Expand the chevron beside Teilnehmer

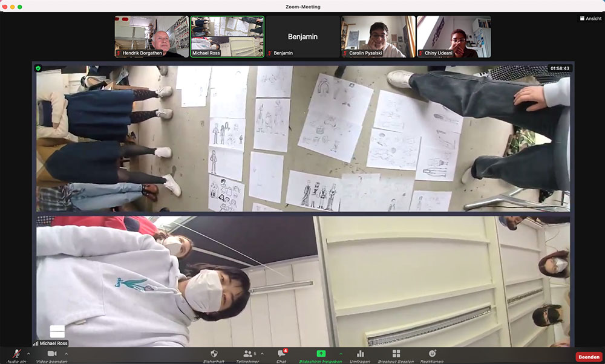263,353
